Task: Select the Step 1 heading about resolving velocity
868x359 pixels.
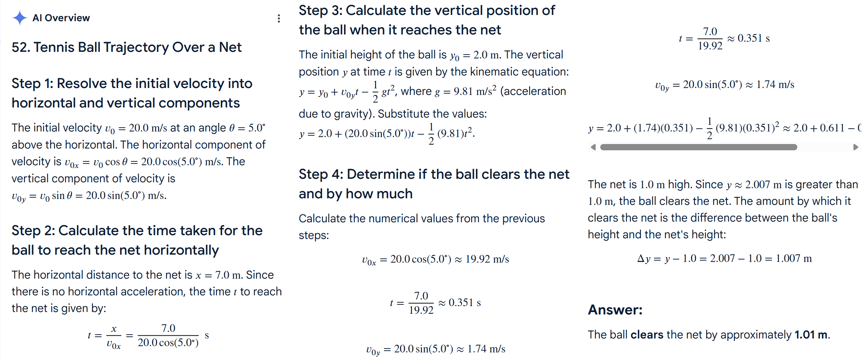Action: [132, 93]
